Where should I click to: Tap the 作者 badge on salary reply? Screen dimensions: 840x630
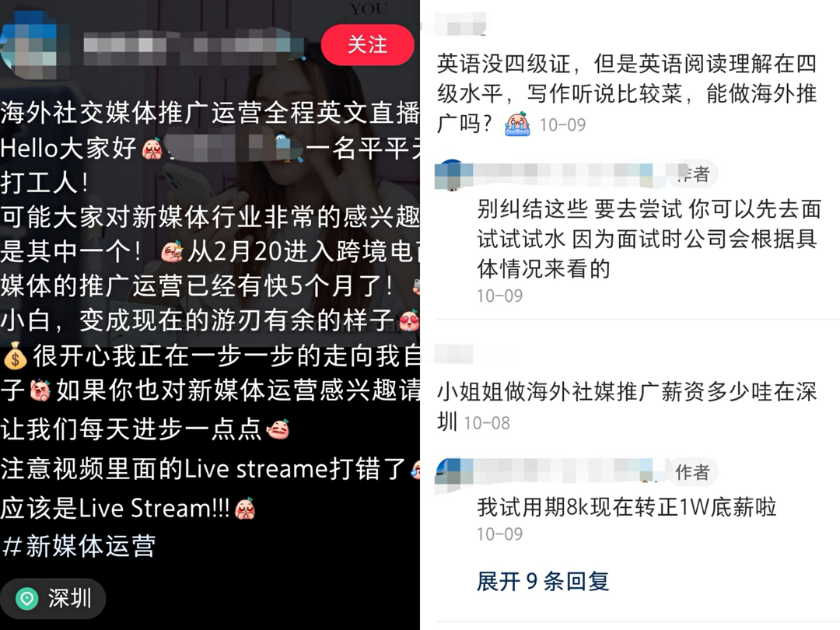pyautogui.click(x=692, y=472)
